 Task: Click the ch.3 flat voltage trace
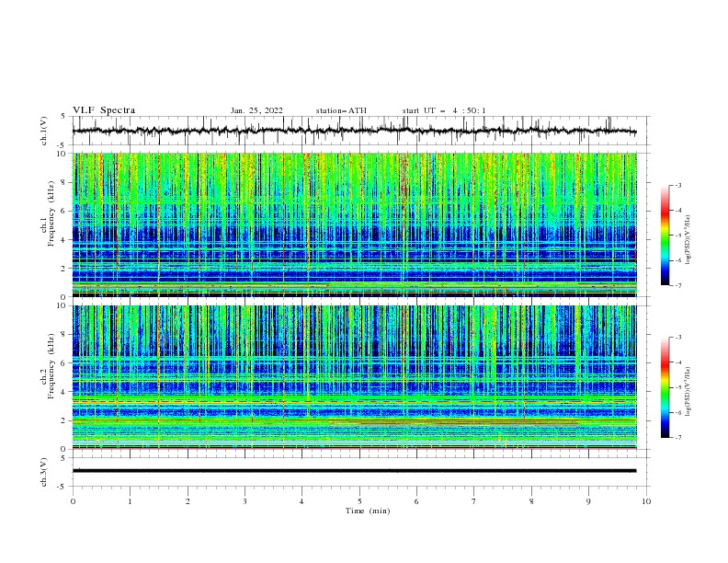(x=354, y=471)
